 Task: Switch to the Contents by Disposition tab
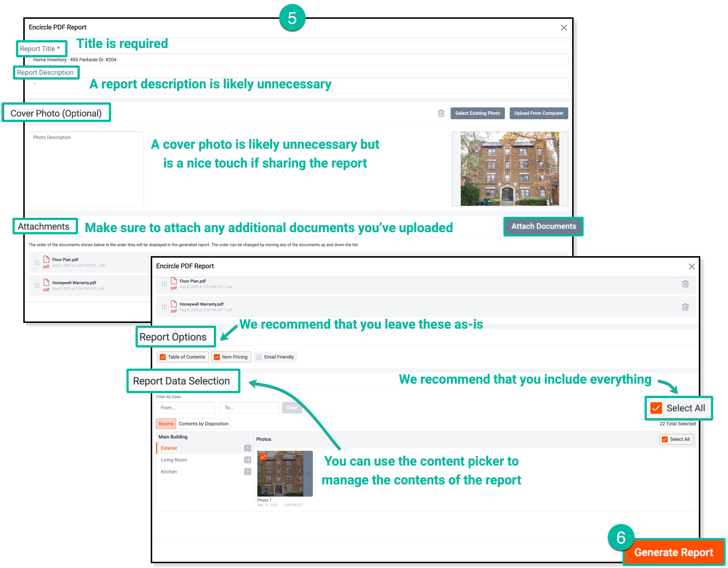click(x=203, y=424)
